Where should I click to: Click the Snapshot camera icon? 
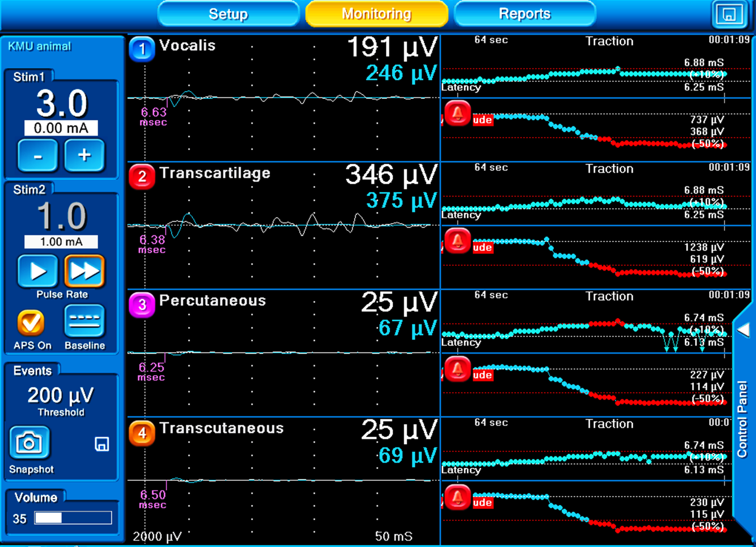click(x=29, y=443)
